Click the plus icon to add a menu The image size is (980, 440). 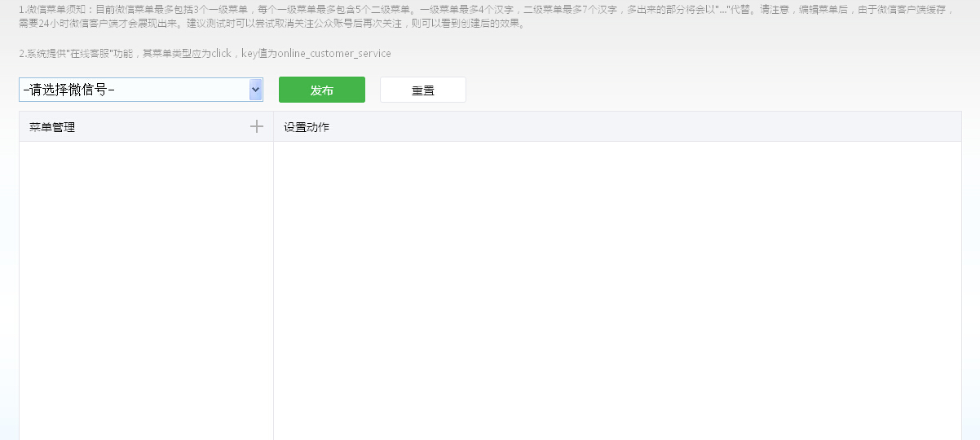click(x=257, y=126)
